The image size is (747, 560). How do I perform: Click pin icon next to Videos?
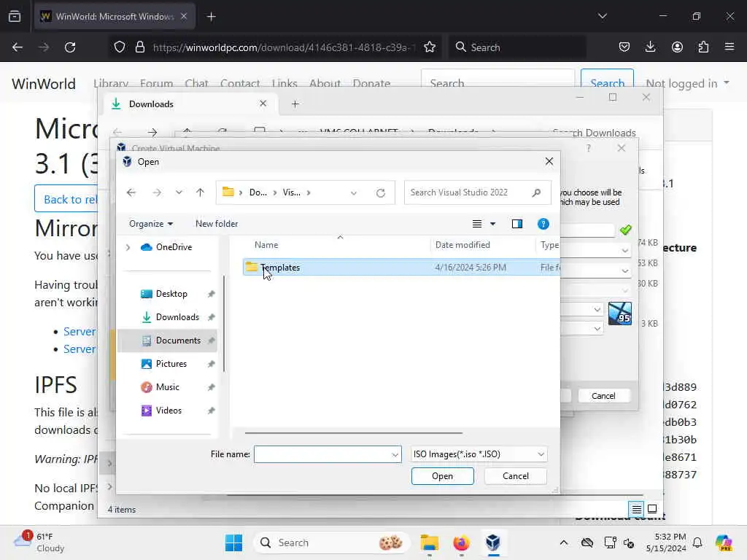coord(211,411)
